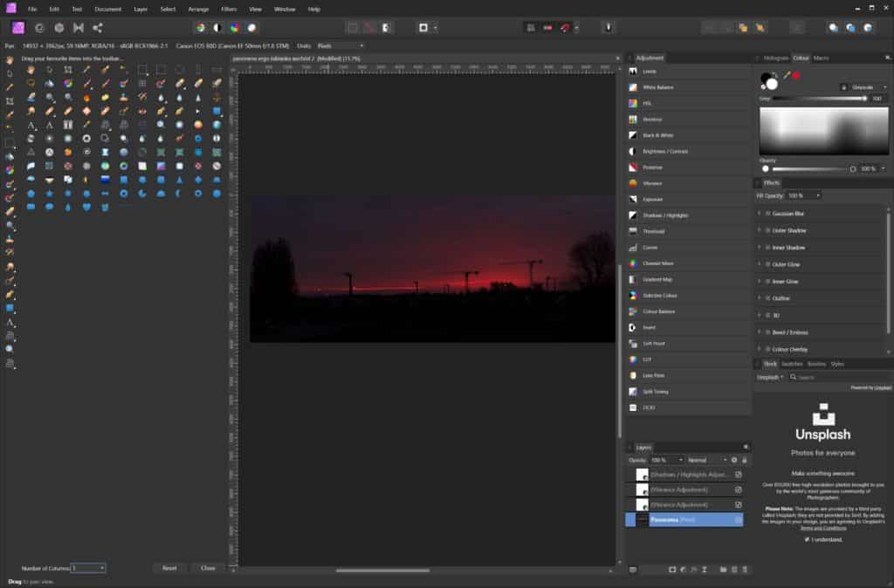Screen dimensions: 894x588
Task: Expand the Gaussian Blur effect
Action: [758, 213]
